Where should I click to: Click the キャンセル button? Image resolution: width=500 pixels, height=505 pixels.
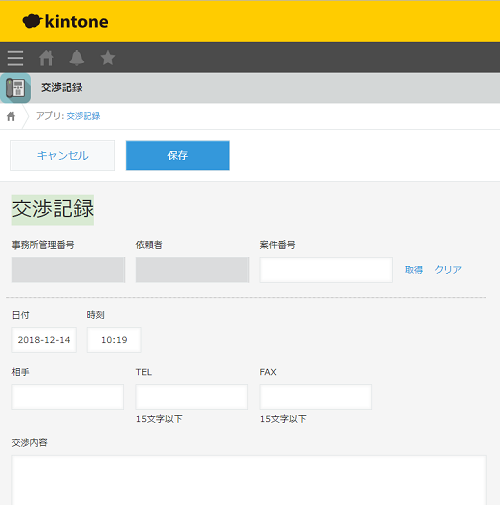(62, 155)
